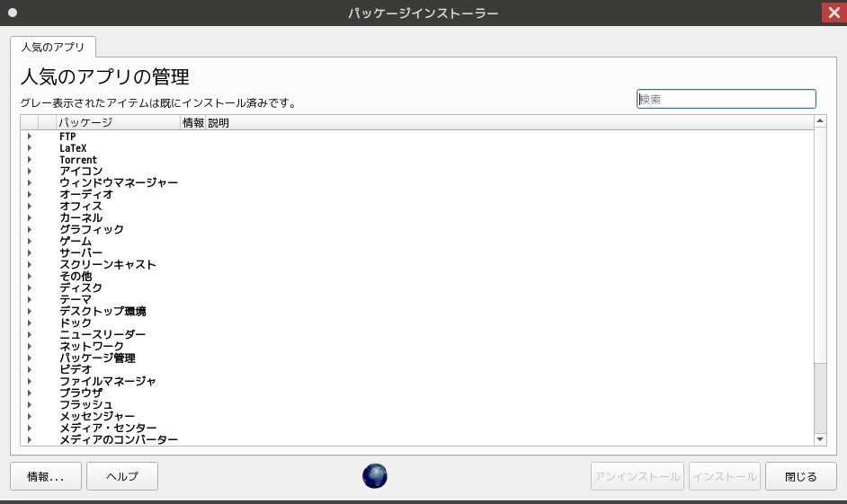Expand the オフィス category arrow
This screenshot has height=504, width=847.
[29, 206]
